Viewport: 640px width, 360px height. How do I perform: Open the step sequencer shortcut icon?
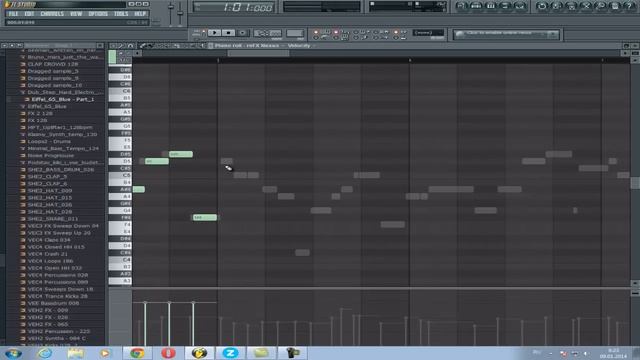(x=476, y=6)
